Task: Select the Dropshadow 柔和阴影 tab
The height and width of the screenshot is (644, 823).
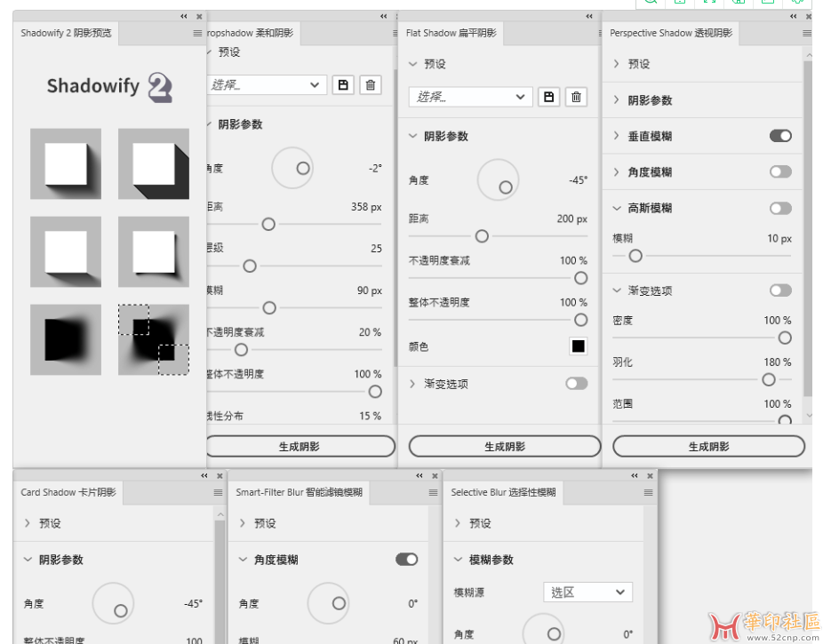Action: tap(253, 33)
